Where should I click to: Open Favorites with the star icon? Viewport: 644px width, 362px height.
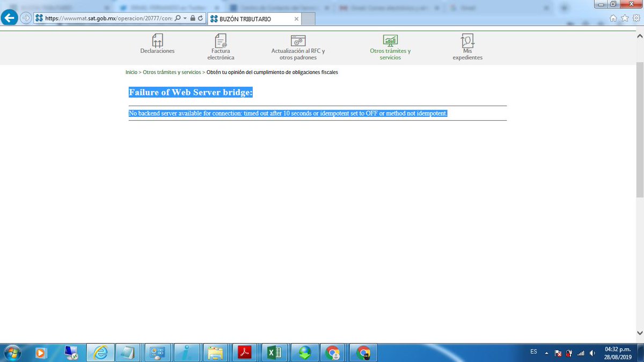[625, 18]
